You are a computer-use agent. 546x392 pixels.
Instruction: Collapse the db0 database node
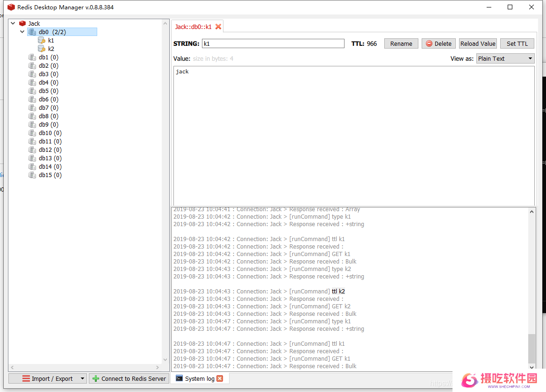[x=22, y=32]
